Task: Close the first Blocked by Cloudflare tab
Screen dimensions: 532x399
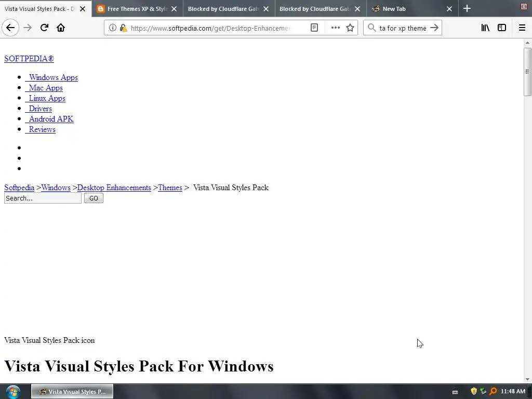Action: [x=266, y=9]
